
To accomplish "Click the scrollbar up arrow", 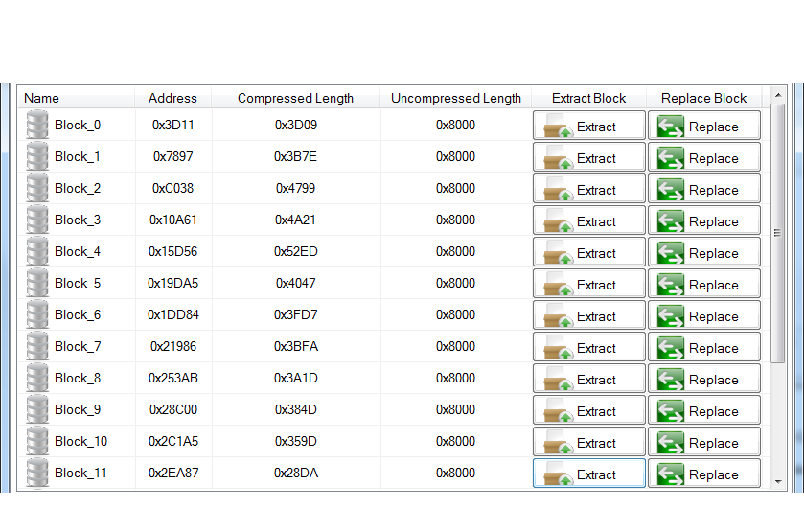I will [x=778, y=96].
